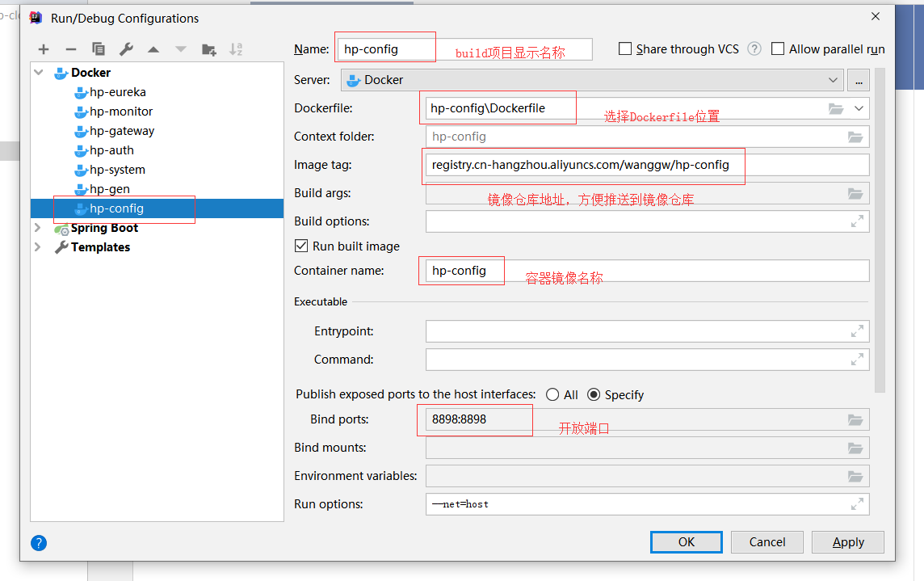Uncheck Run built image
924x581 pixels.
(301, 246)
